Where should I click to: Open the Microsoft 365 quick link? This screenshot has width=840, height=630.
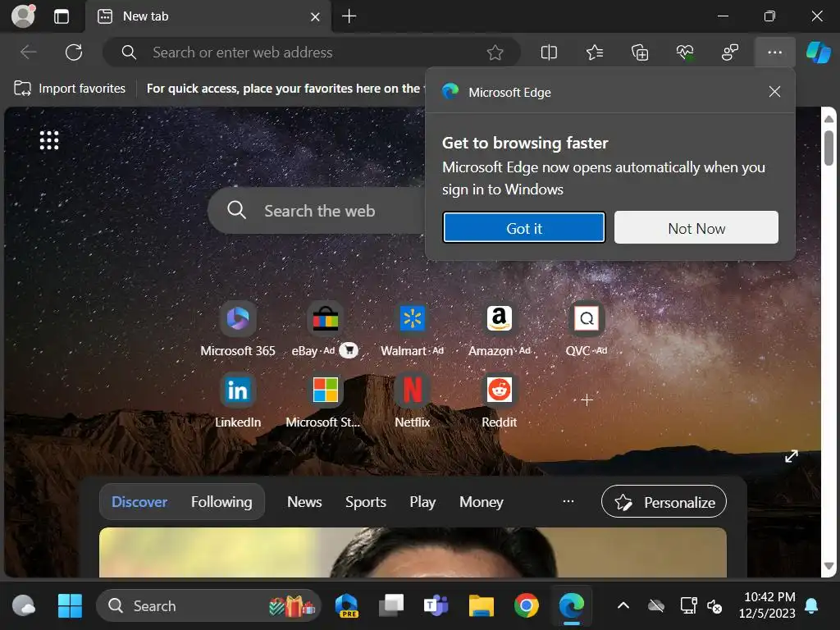coord(238,328)
